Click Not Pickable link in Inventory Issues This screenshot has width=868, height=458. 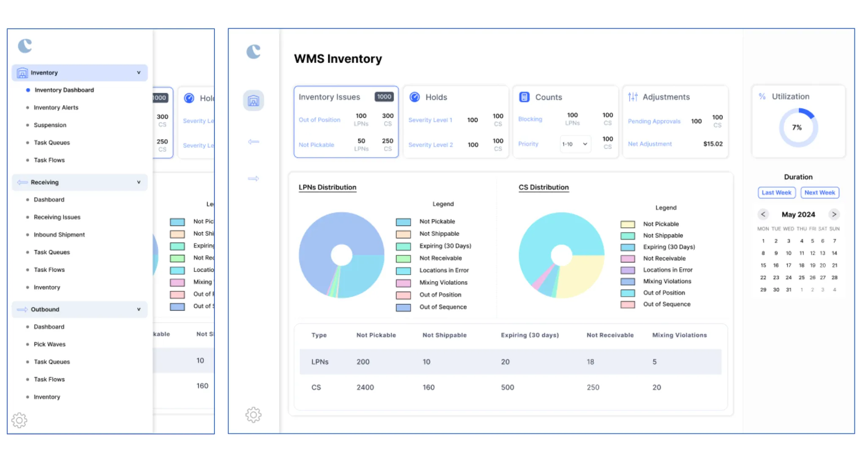(x=316, y=145)
